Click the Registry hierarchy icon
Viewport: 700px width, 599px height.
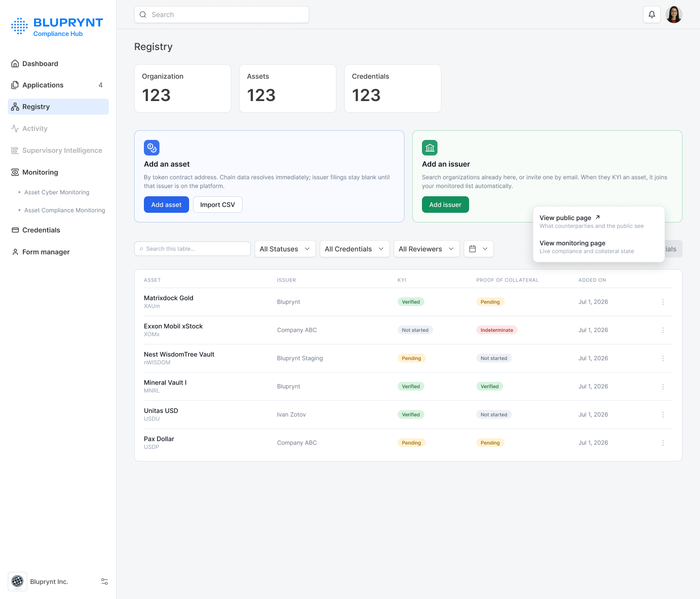click(x=15, y=107)
